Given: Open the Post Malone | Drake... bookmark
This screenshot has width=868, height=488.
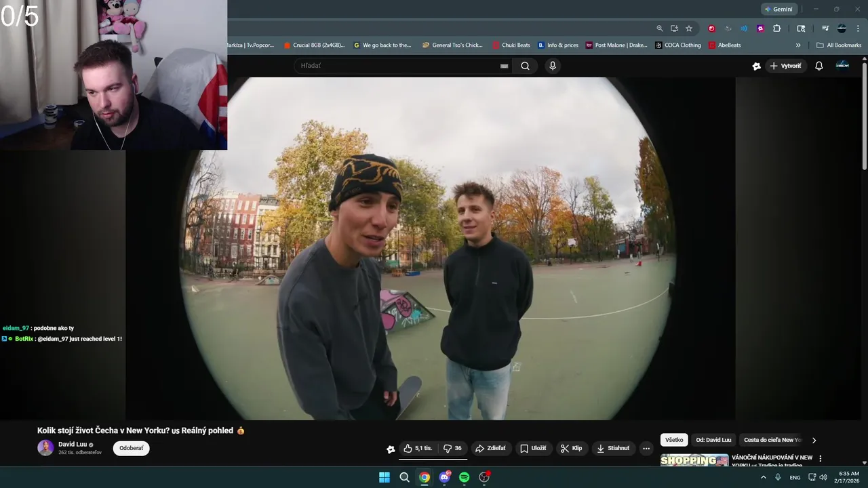Looking at the screenshot, I should pos(617,45).
